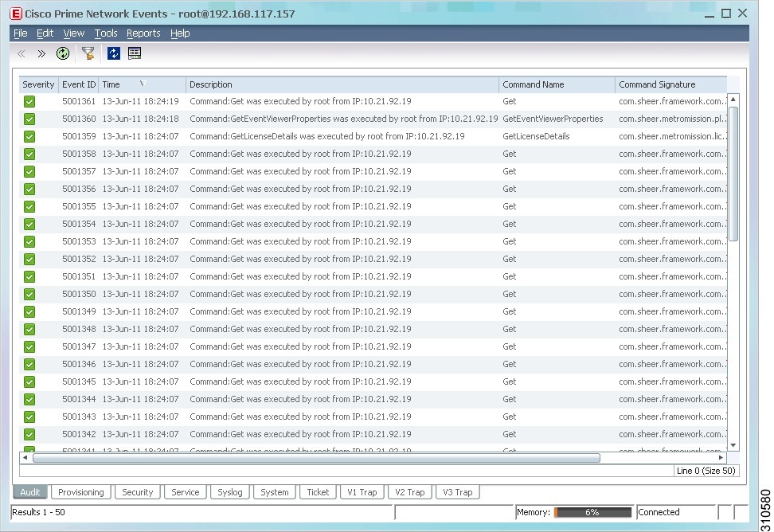Sort by the Severity column header
The width and height of the screenshot is (774, 532).
[x=38, y=84]
